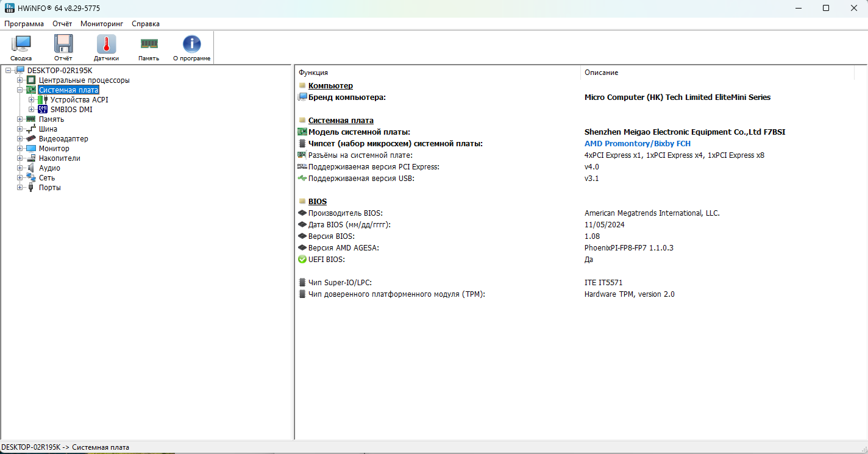This screenshot has width=868, height=454.
Task: Click the Видеоадаптер tree icon
Action: pos(31,139)
